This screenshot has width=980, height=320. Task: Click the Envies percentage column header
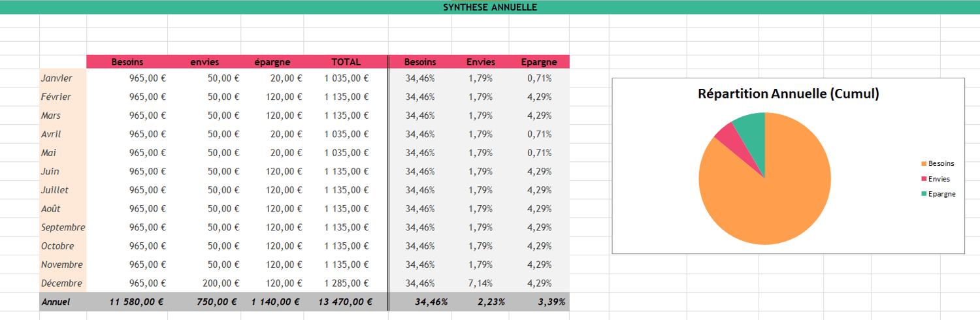[481, 62]
